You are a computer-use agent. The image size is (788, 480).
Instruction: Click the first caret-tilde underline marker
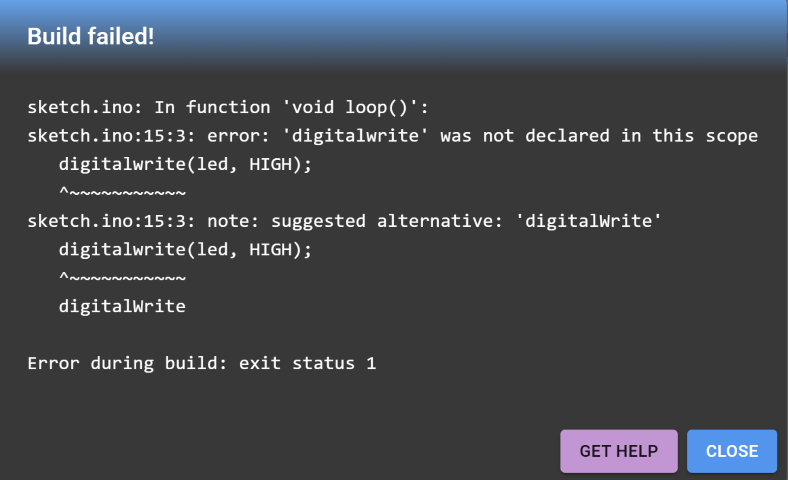click(x=123, y=193)
